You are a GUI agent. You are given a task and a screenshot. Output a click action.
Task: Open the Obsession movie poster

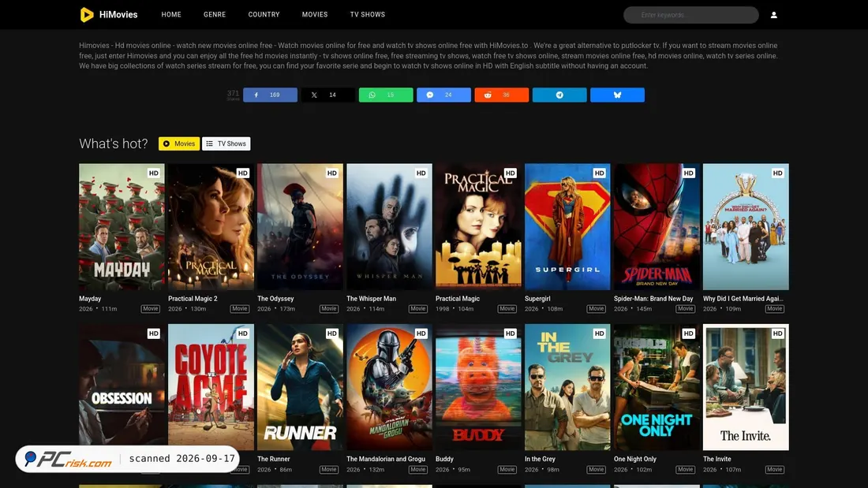tap(122, 387)
